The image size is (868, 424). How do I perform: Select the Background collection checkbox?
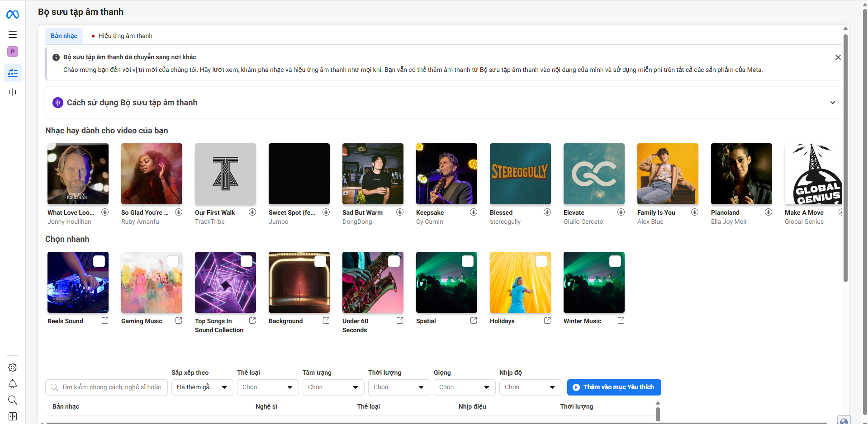coord(320,261)
